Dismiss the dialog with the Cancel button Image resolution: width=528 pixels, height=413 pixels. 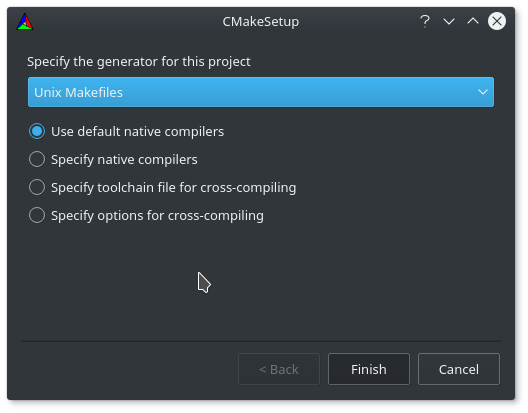459,369
